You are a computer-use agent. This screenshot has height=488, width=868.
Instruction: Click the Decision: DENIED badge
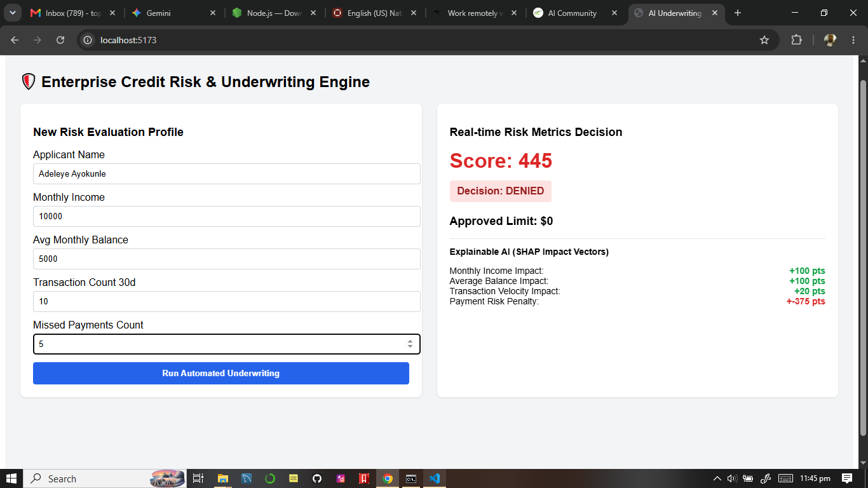click(x=501, y=191)
